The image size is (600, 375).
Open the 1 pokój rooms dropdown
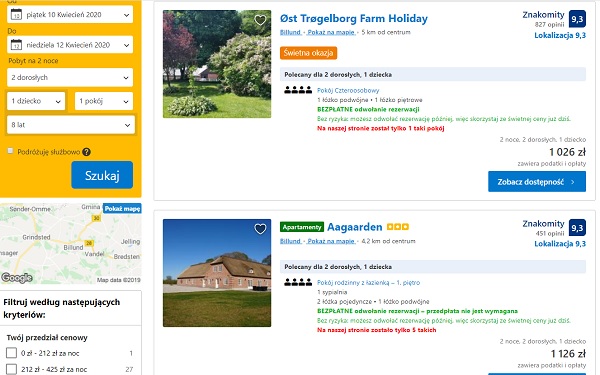pyautogui.click(x=104, y=101)
